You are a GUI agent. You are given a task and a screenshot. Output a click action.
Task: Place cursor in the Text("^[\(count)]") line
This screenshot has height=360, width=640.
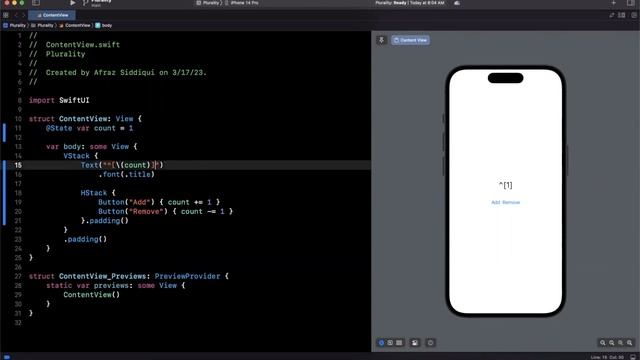pos(122,165)
